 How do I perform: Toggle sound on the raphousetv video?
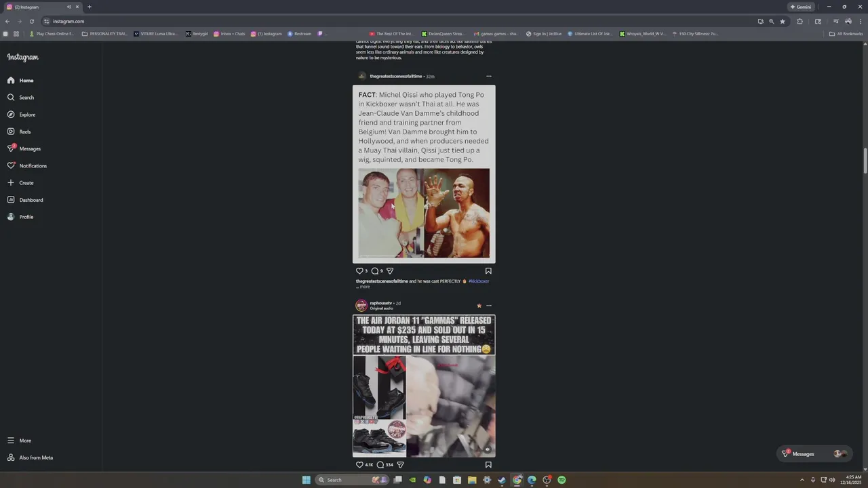click(x=488, y=449)
